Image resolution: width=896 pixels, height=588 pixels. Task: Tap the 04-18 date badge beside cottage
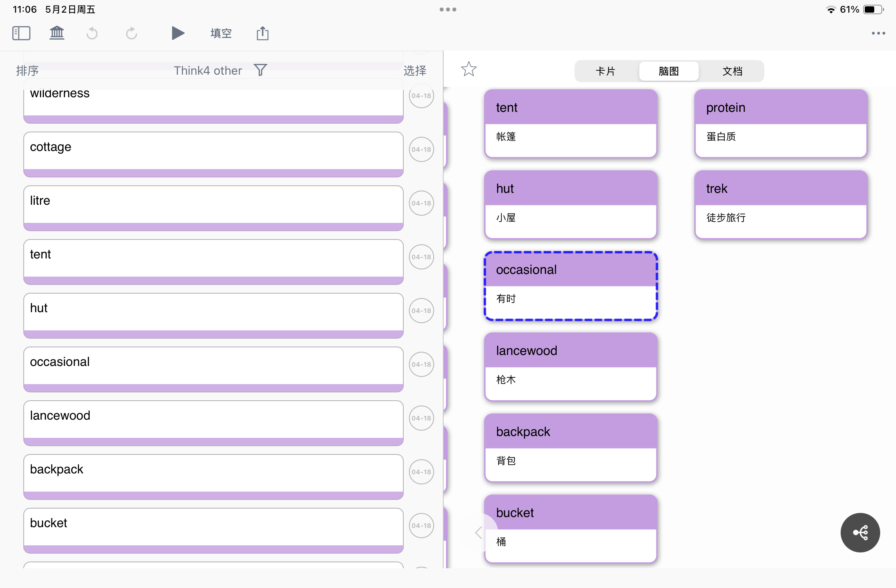pyautogui.click(x=422, y=149)
